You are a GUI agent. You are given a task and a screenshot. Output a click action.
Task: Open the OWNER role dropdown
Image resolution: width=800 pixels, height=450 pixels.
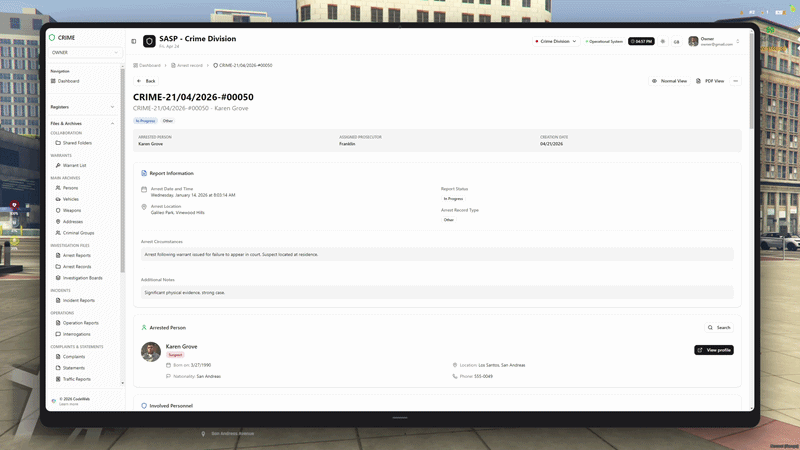tap(84, 53)
